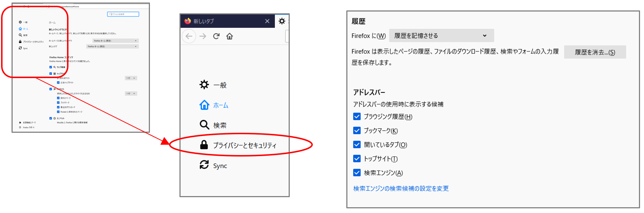Toggle ブックマーク(K) checkbox under アドレスバー
644x213 pixels.
[357, 130]
